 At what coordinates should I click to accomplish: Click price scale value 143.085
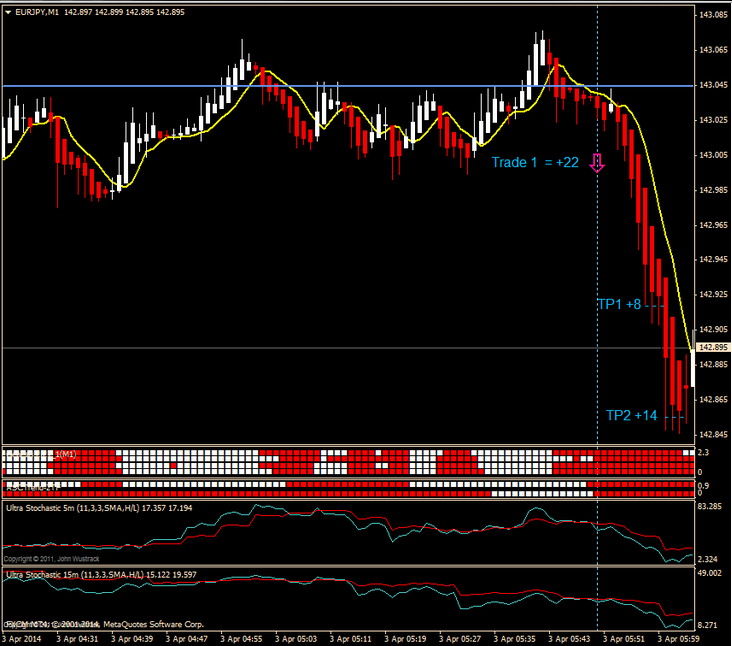coord(713,15)
